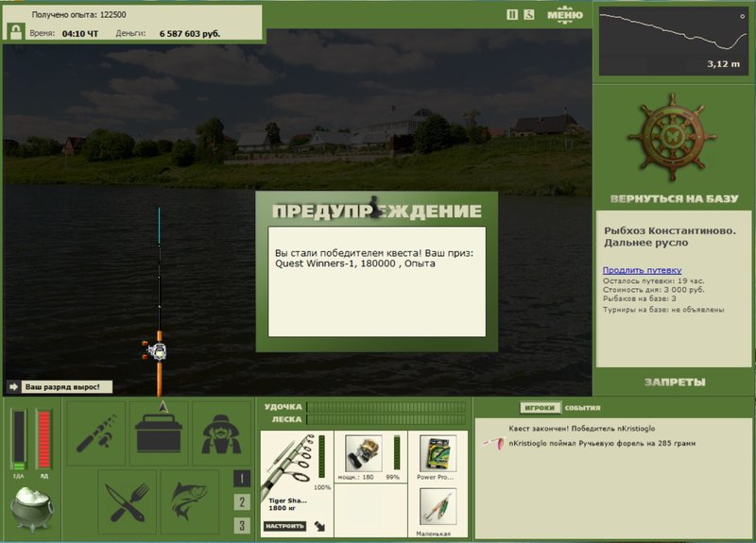756x543 pixels.
Task: Click the ЛЕСКА line tension bar
Action: 387,419
